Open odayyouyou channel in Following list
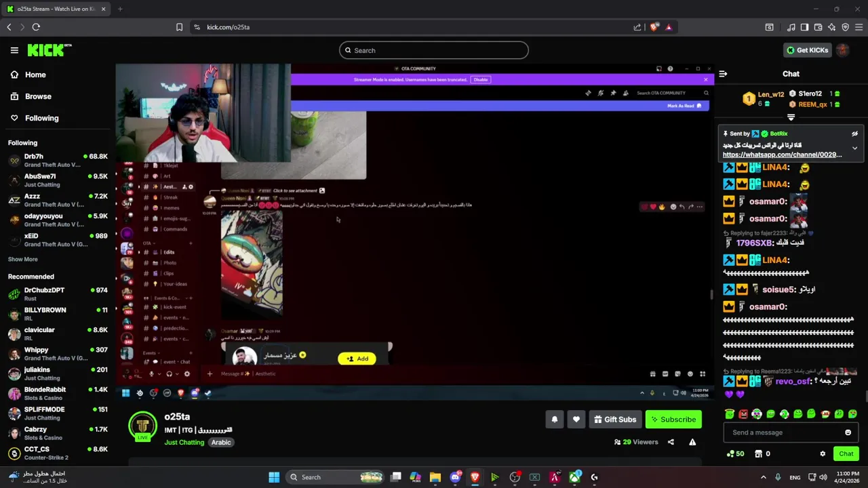This screenshot has width=868, height=488. (x=58, y=220)
